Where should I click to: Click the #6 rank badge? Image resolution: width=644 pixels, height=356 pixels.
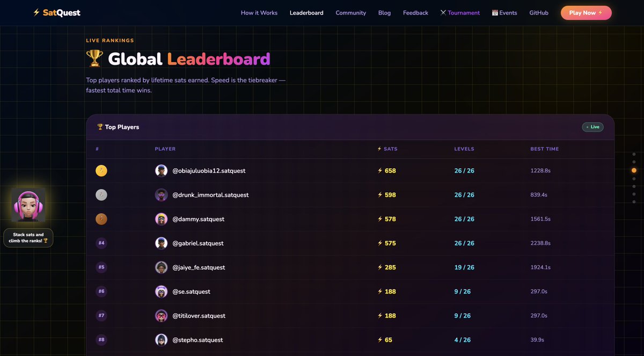[x=101, y=292]
